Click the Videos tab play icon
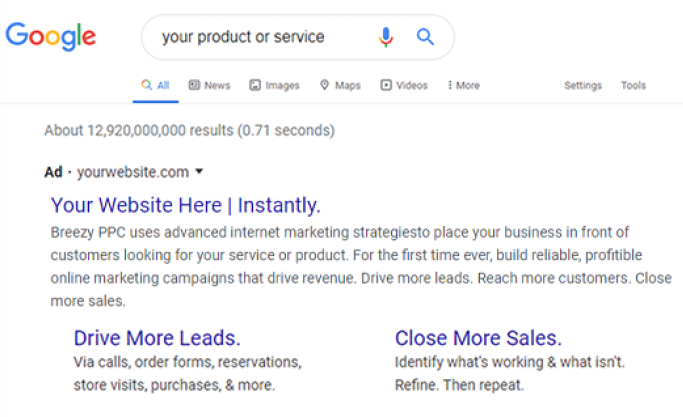The height and width of the screenshot is (417, 683). pos(386,86)
